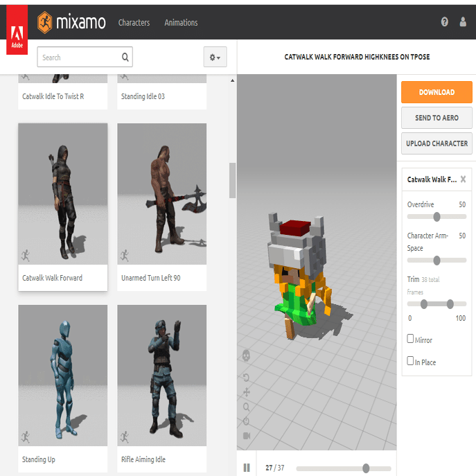Click the animation list scrollbar thumb

coord(232,180)
